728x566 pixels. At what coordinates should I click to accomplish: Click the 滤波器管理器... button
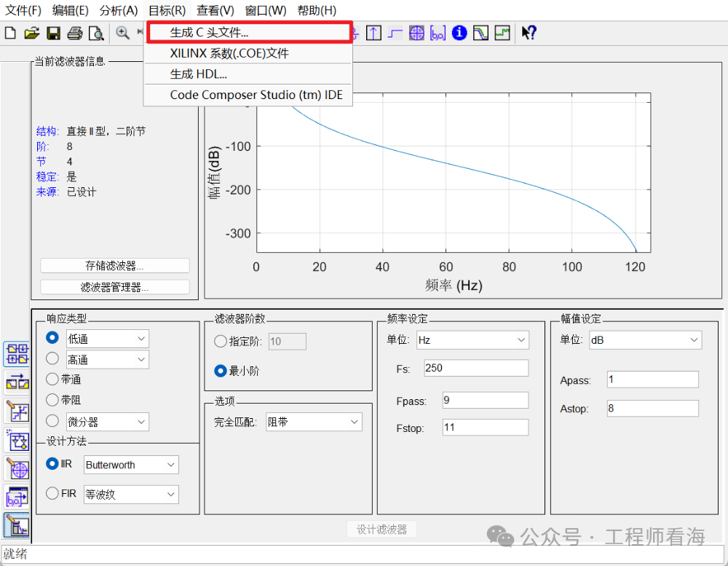tap(115, 287)
